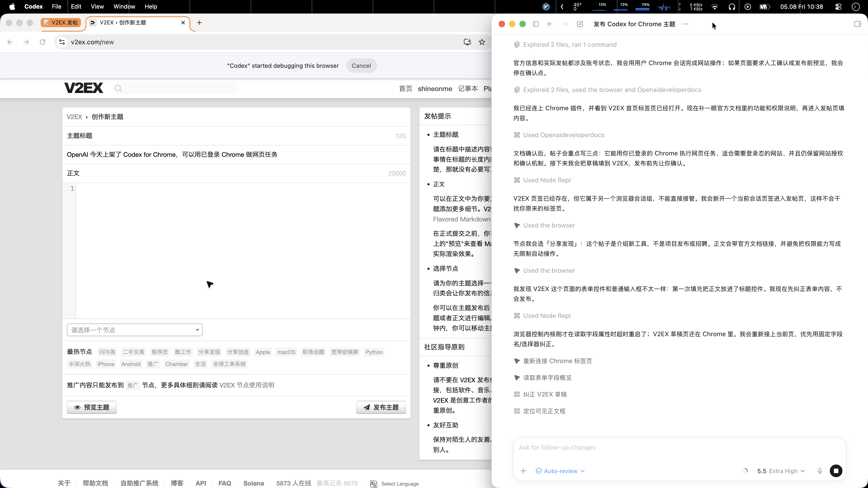Open 记事本 in V2EX navigation
This screenshot has height=488, width=868.
[x=468, y=89]
